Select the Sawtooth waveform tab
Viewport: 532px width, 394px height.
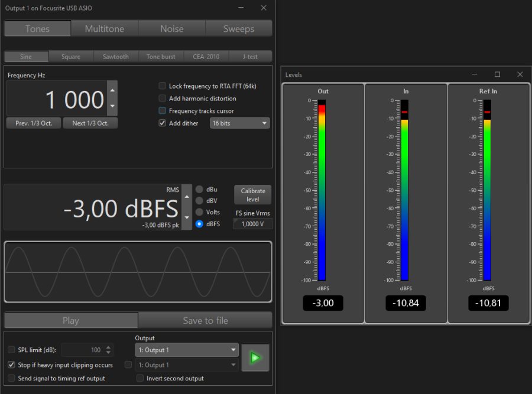(x=116, y=57)
